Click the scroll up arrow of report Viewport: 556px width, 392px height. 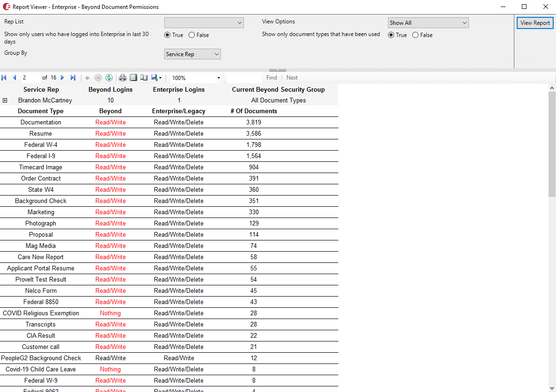(552, 88)
